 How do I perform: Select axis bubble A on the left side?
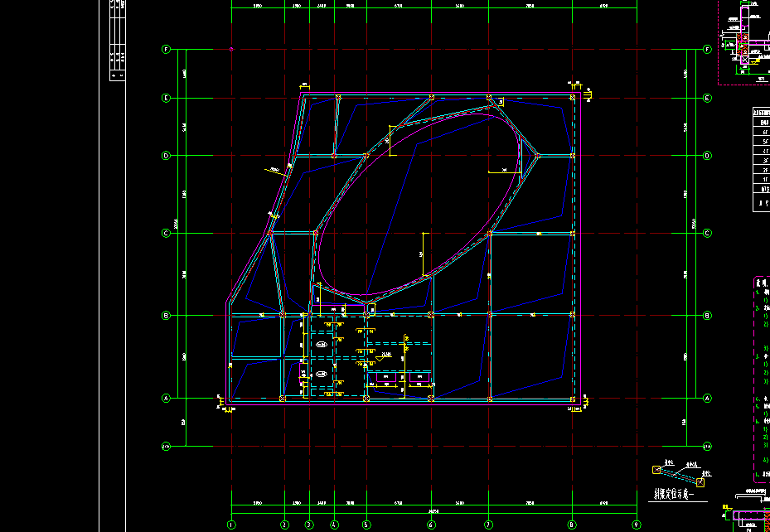(166, 399)
